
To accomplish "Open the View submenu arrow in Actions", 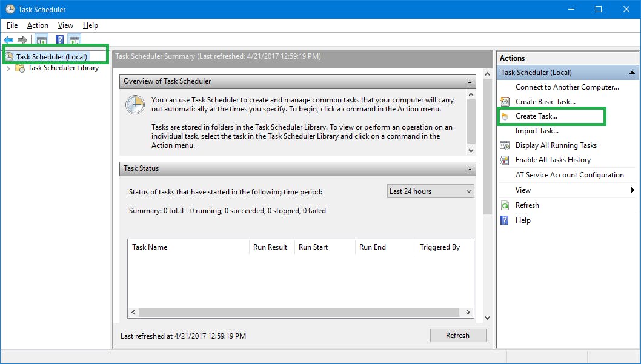I will (633, 190).
